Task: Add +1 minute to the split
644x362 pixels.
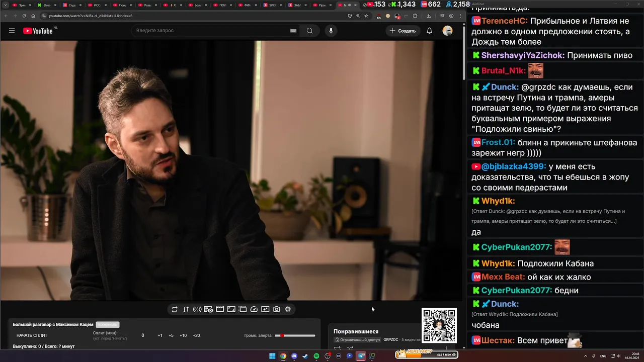Action: click(x=160, y=335)
